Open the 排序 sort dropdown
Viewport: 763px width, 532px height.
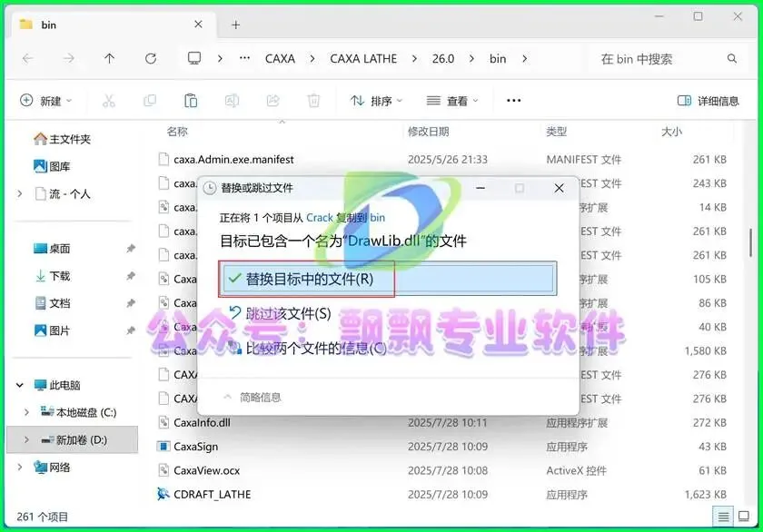tap(376, 101)
